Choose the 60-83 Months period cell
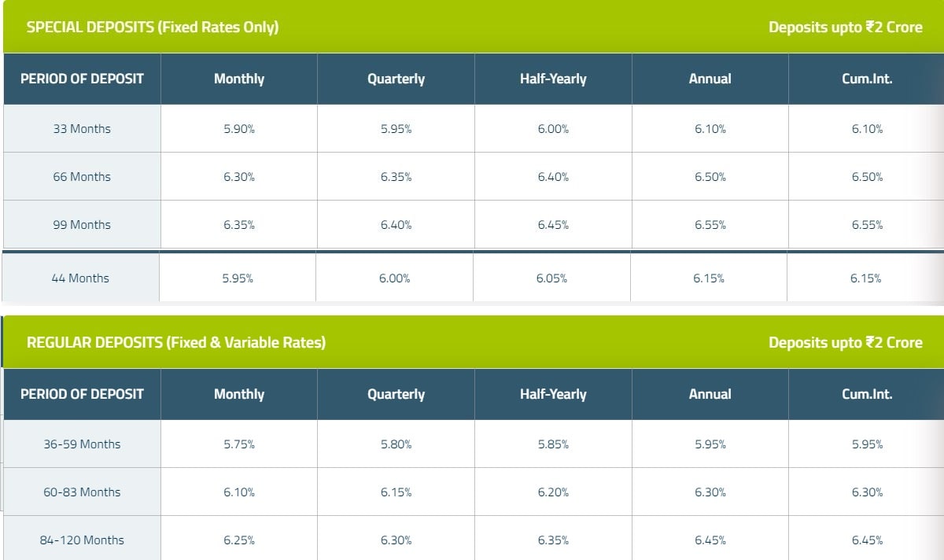944x560 pixels. tap(82, 492)
